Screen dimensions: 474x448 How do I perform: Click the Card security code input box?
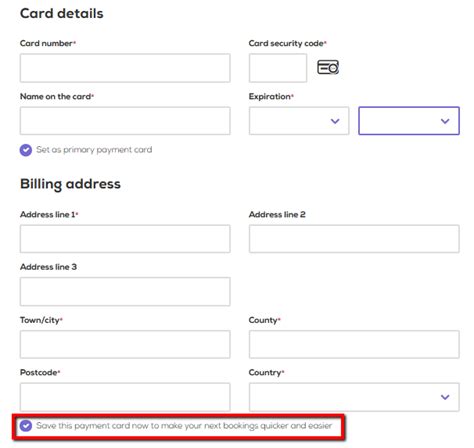point(278,68)
